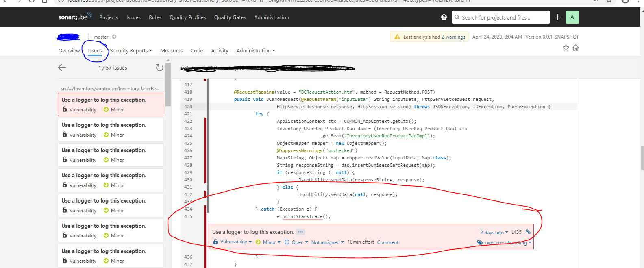The image size is (644, 268).
Task: Click April 24, 2020 analysis date
Action: point(497,37)
